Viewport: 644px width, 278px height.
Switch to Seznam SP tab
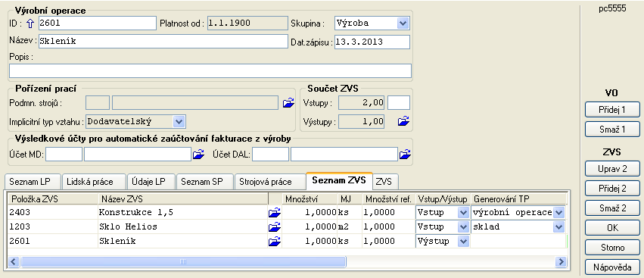[x=205, y=181]
